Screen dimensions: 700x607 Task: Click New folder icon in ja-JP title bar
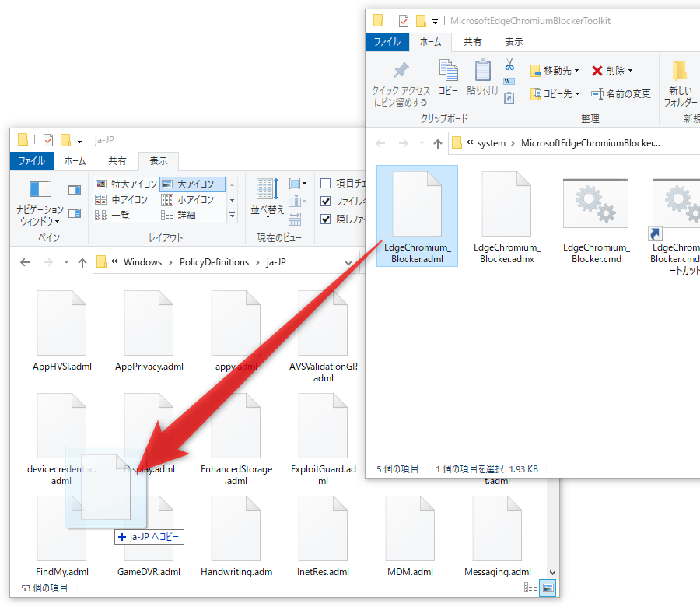(65, 140)
